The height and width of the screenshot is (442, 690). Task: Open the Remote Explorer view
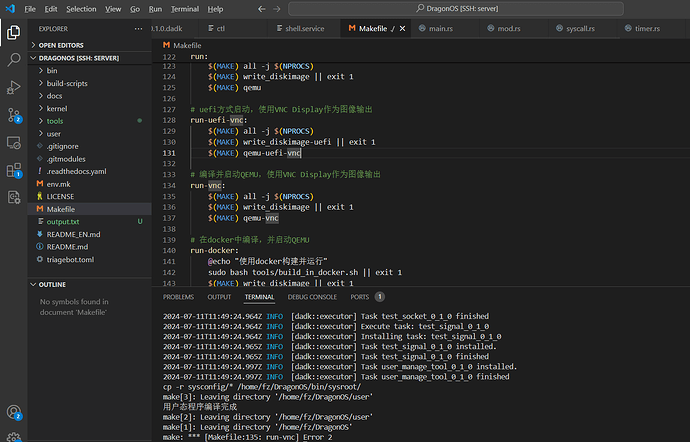[x=14, y=142]
